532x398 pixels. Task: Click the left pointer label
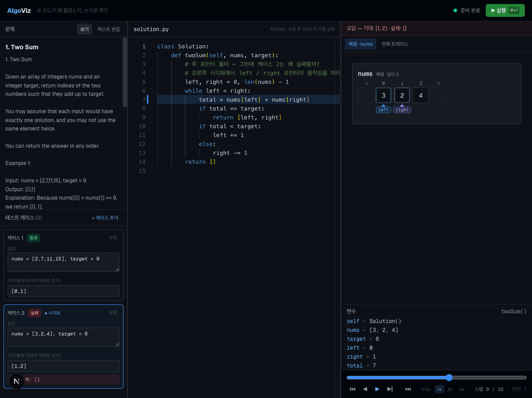(383, 110)
